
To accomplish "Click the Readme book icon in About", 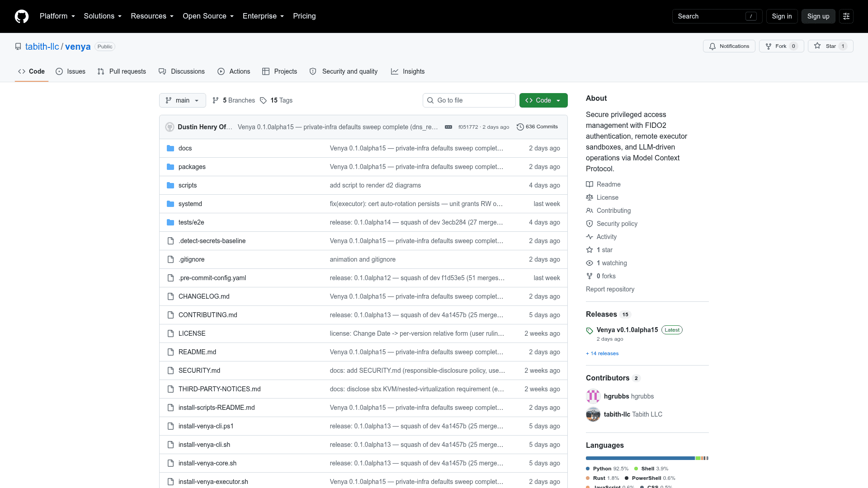I will point(590,184).
